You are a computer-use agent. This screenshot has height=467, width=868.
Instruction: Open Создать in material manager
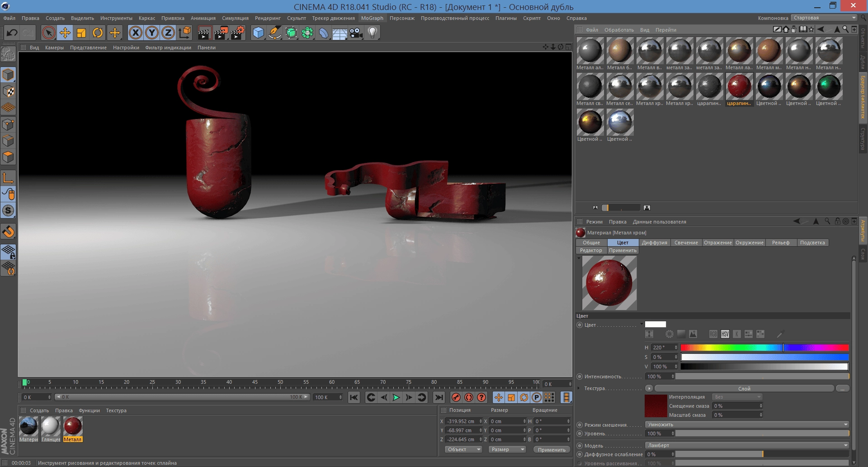[x=39, y=410]
